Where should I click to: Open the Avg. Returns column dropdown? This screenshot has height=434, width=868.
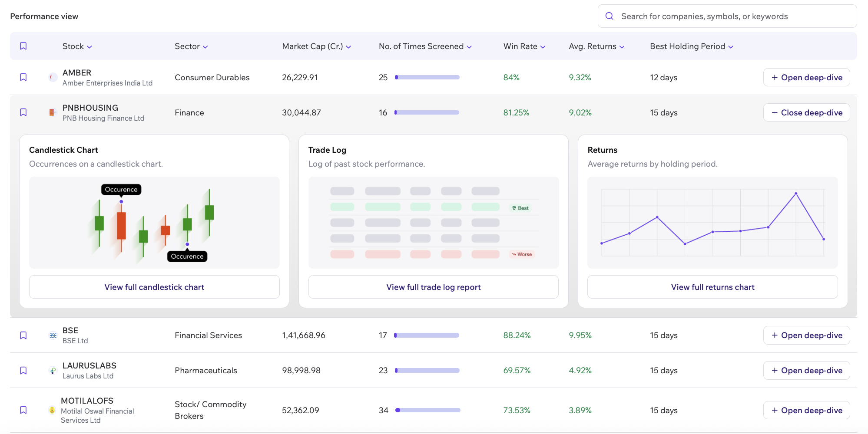(596, 46)
